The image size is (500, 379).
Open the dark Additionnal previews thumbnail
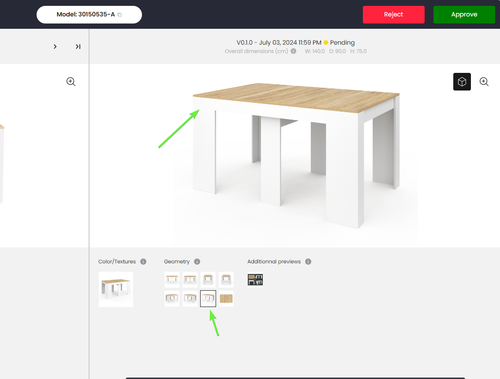(x=255, y=280)
